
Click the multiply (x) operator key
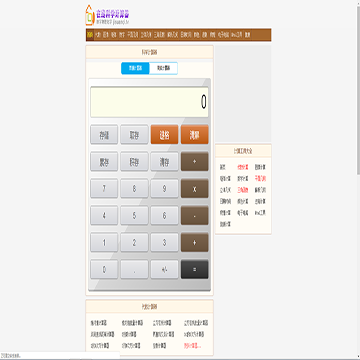tap(195, 189)
